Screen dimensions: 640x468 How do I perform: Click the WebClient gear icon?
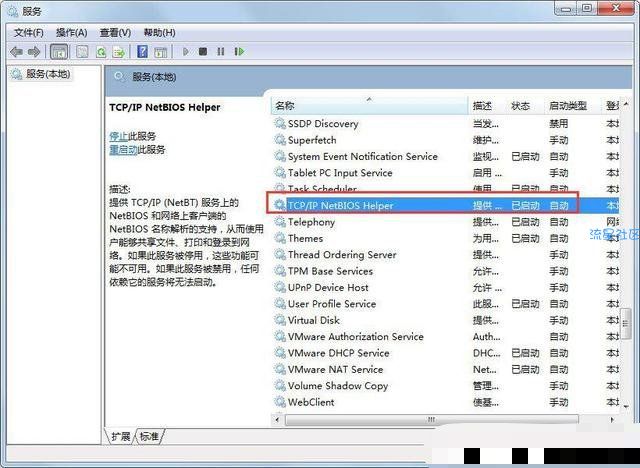click(x=280, y=402)
